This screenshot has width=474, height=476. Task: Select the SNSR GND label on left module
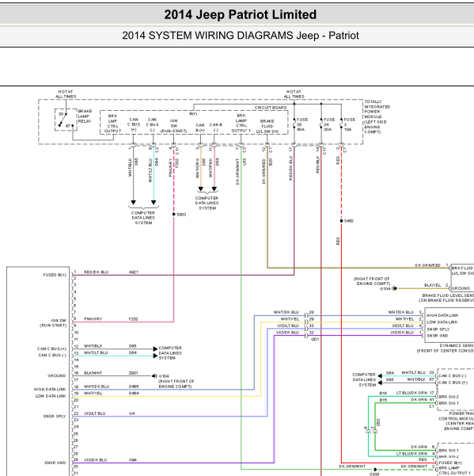pyautogui.click(x=55, y=463)
